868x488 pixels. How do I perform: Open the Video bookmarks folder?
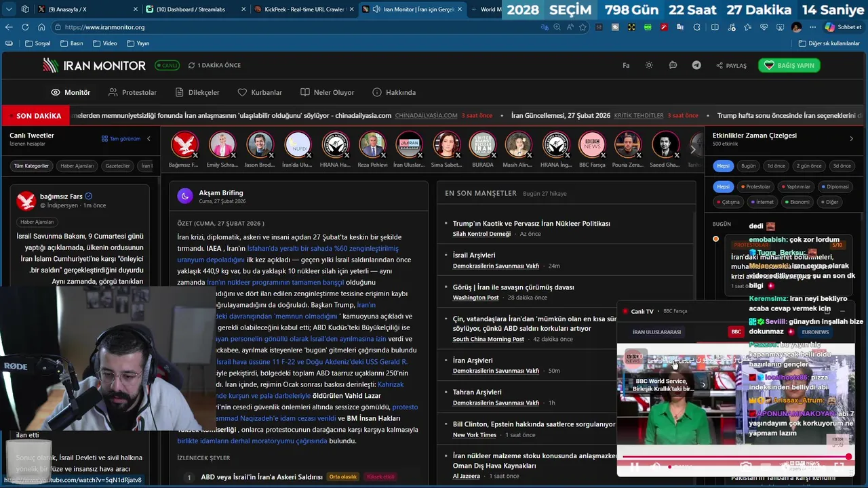pos(104,43)
